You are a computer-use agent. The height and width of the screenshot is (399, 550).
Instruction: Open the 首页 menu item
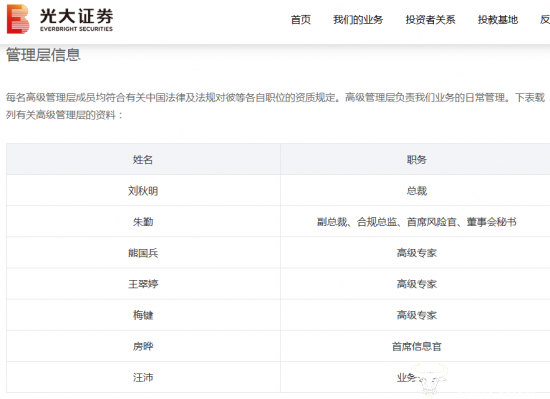[x=301, y=20]
